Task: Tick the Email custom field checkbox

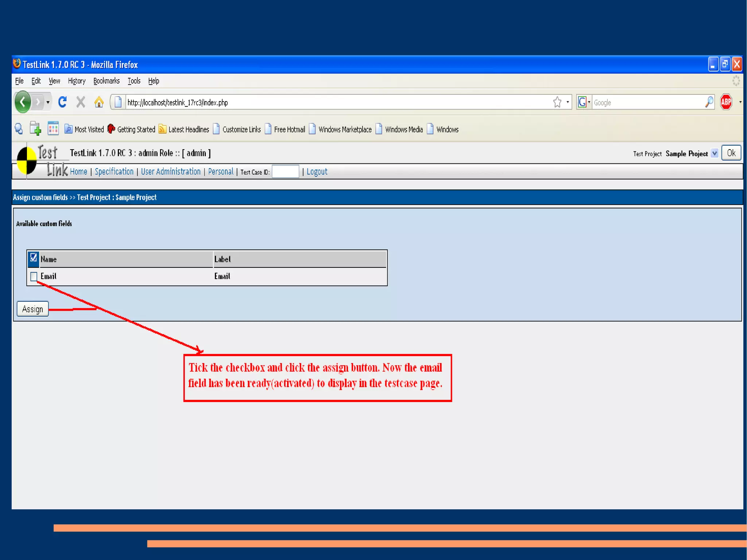Action: [x=34, y=277]
